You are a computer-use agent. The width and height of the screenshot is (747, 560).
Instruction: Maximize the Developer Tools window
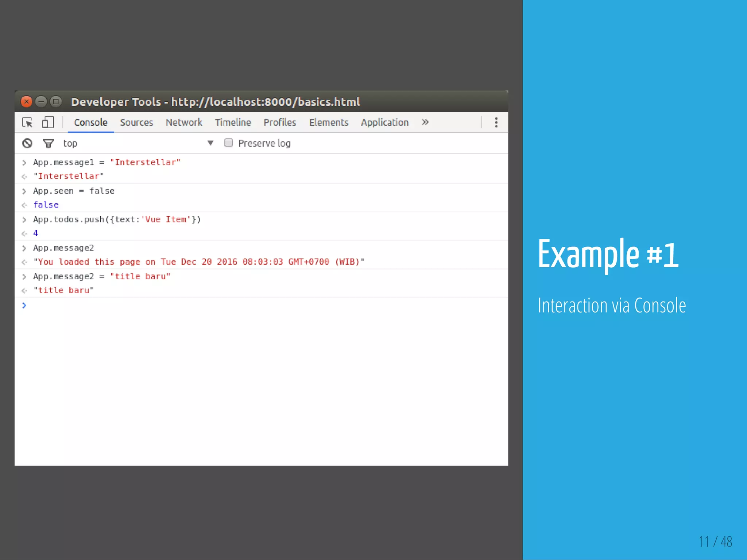[56, 102]
